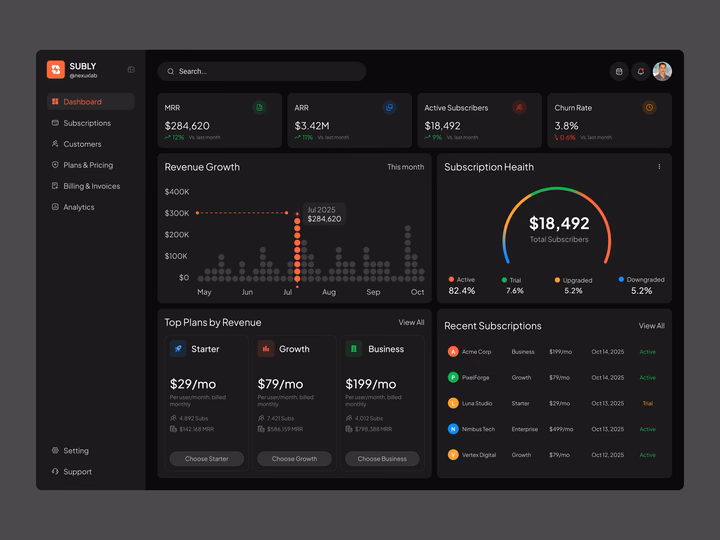This screenshot has width=720, height=540.
Task: Click the Jul 2025 tooltip value
Action: click(x=324, y=219)
